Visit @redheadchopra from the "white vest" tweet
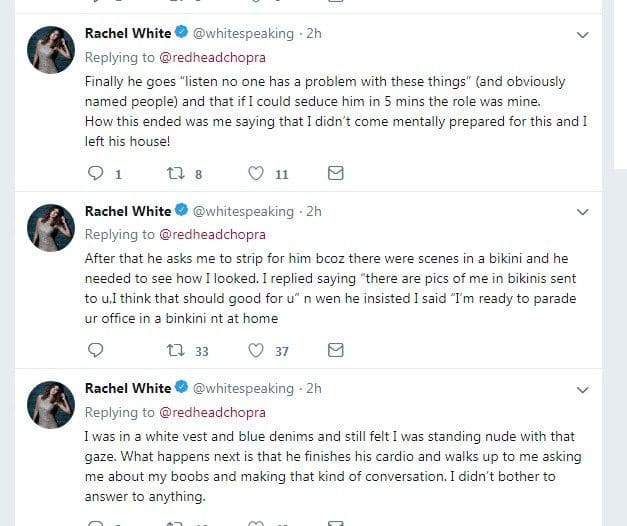 212,411
